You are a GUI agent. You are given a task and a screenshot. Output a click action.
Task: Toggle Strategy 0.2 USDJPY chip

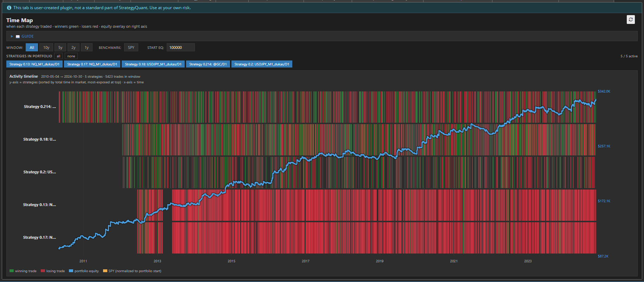[x=262, y=64]
